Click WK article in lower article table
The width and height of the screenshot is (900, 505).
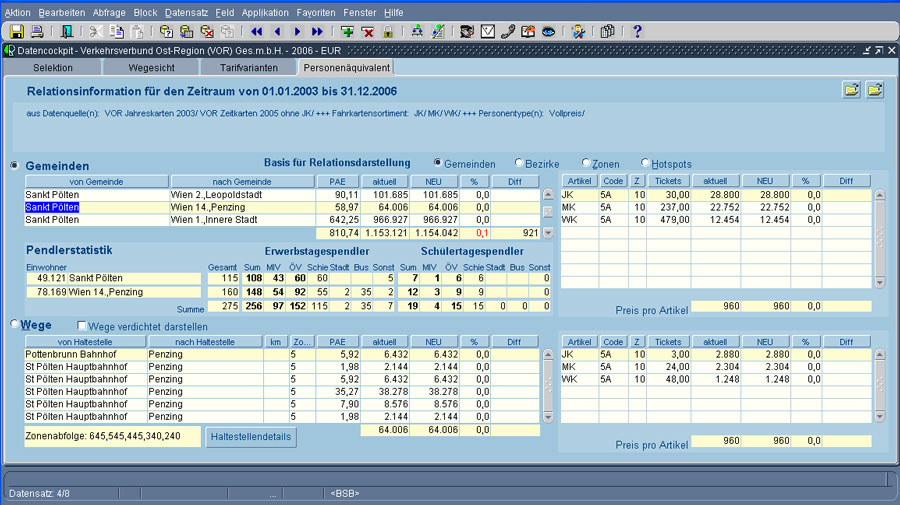579,379
